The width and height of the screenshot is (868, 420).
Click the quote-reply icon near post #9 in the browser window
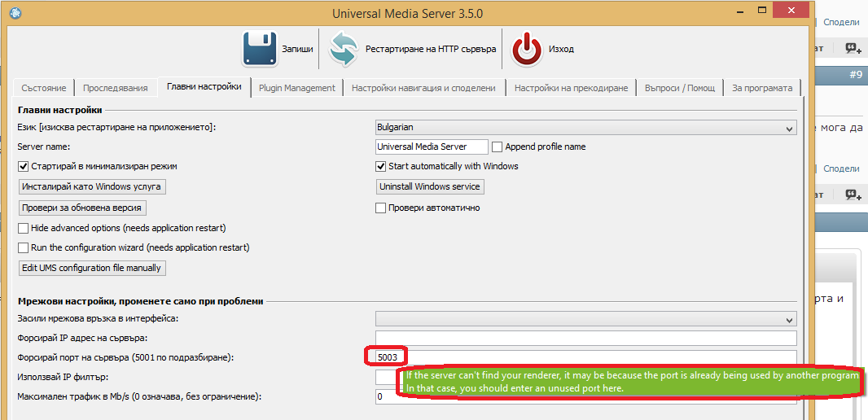coord(853,50)
